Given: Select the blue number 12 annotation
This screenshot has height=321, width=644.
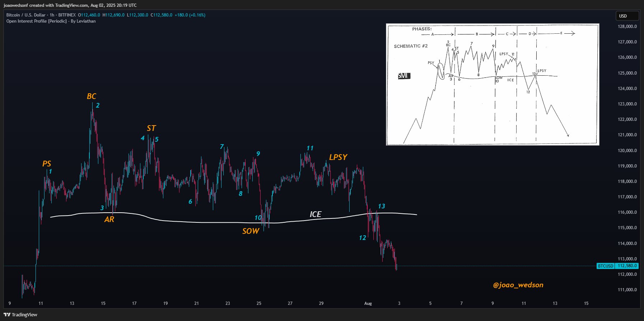Looking at the screenshot, I should pyautogui.click(x=363, y=238).
